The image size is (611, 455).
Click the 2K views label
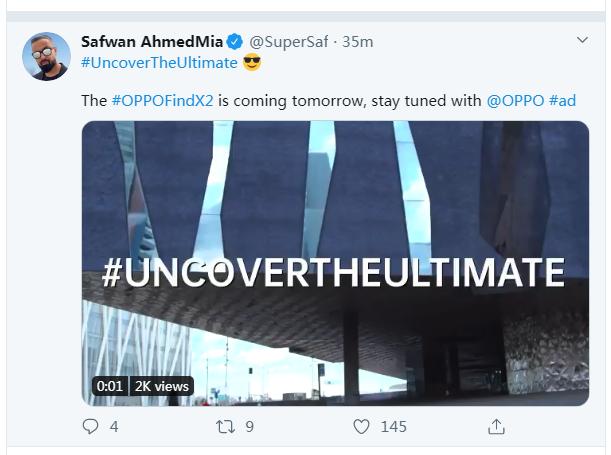(160, 386)
